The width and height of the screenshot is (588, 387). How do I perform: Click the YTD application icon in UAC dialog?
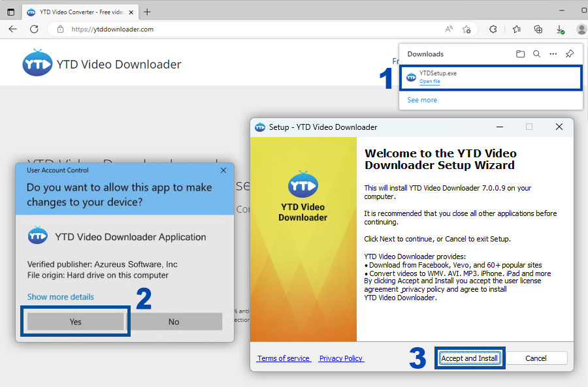click(37, 236)
